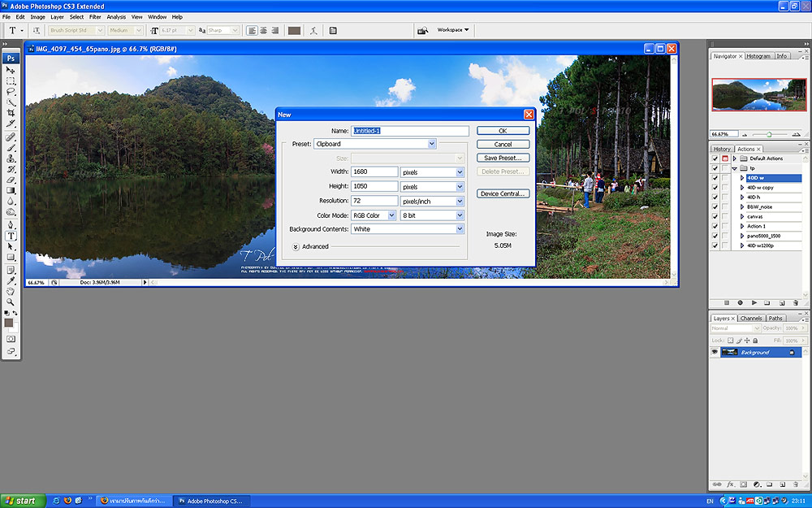This screenshot has width=812, height=508.
Task: Open the Preset dropdown showing Clipboard
Action: point(431,144)
